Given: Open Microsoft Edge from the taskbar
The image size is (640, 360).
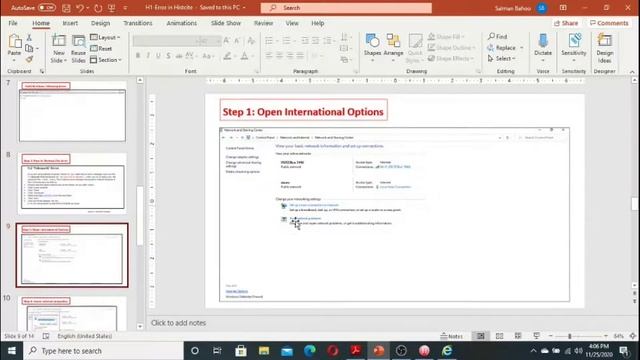Looking at the screenshot, I should (x=309, y=351).
